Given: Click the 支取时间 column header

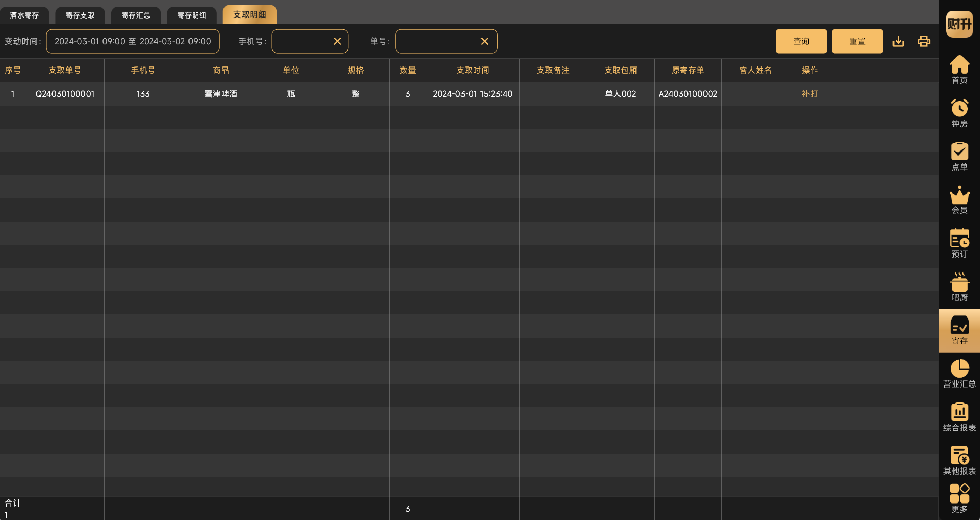Looking at the screenshot, I should pos(473,70).
